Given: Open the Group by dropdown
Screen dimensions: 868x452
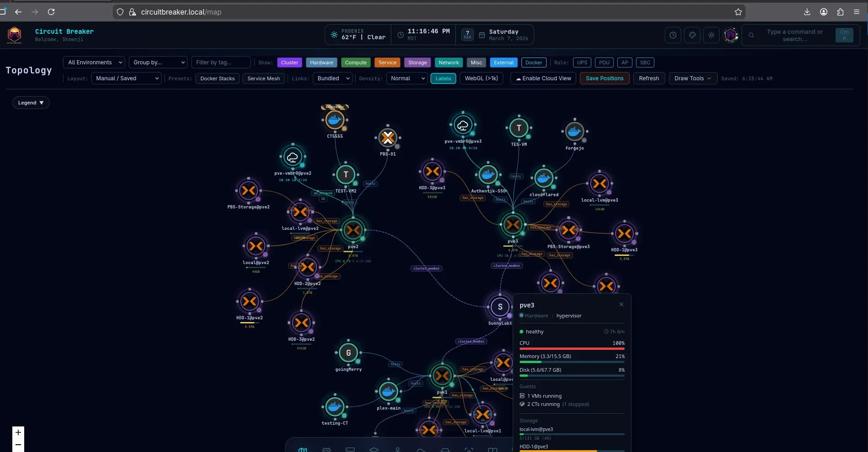Looking at the screenshot, I should pos(158,62).
